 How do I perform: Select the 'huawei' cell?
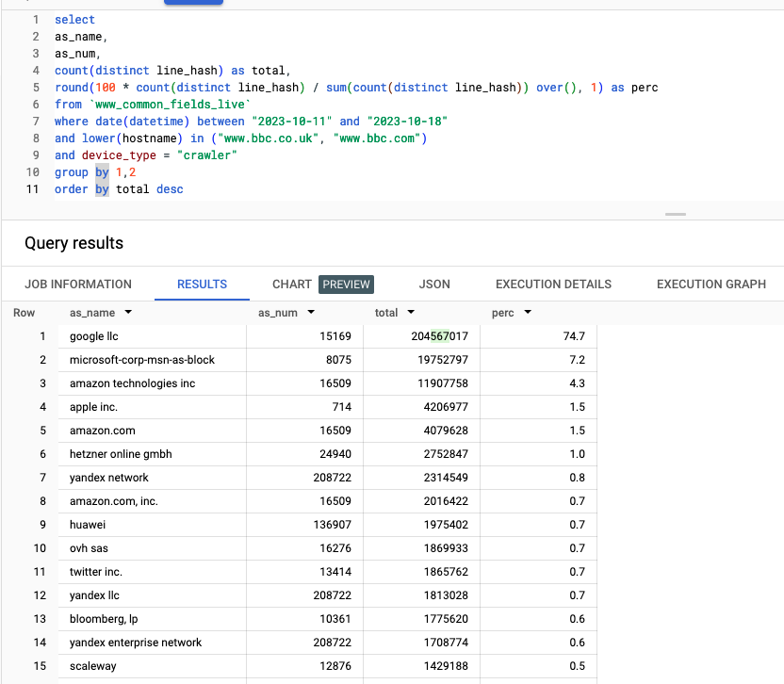152,524
